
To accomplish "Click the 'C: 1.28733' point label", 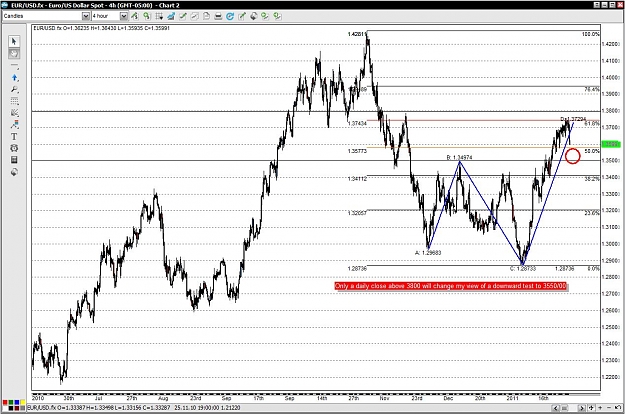I will 523,269.
